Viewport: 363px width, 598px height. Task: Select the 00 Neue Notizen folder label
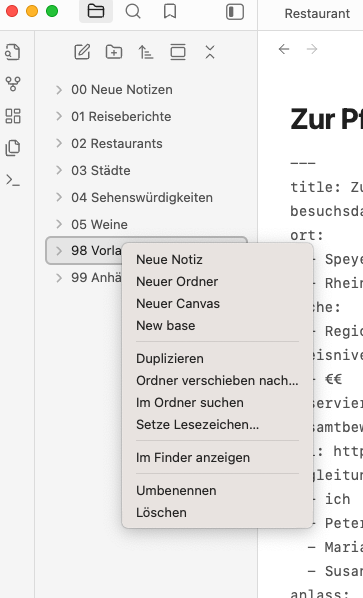click(x=122, y=90)
